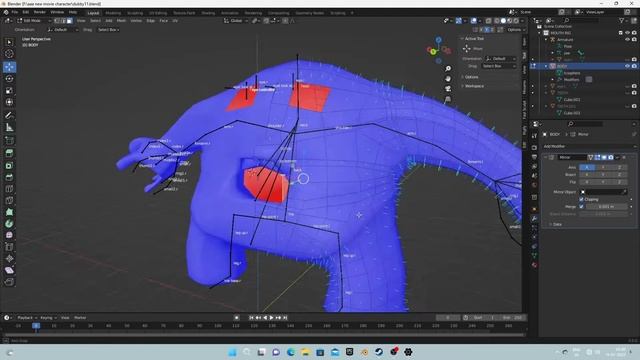Click the Options button in viewport header
640x360 pixels.
pyautogui.click(x=516, y=30)
